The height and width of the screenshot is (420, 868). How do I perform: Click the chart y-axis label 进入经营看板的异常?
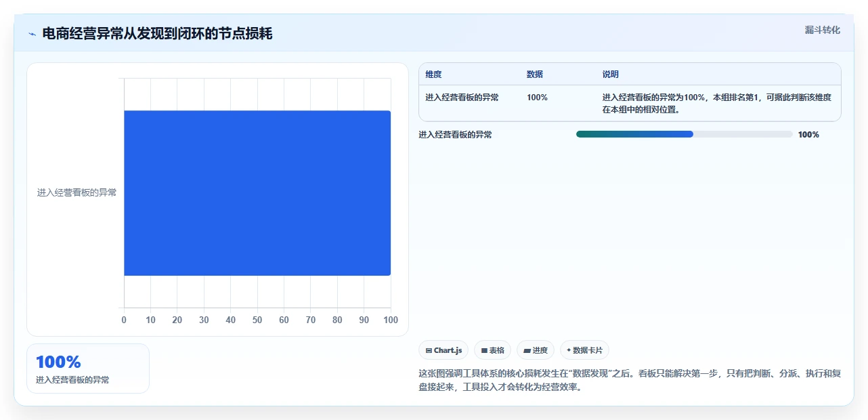[x=77, y=192]
